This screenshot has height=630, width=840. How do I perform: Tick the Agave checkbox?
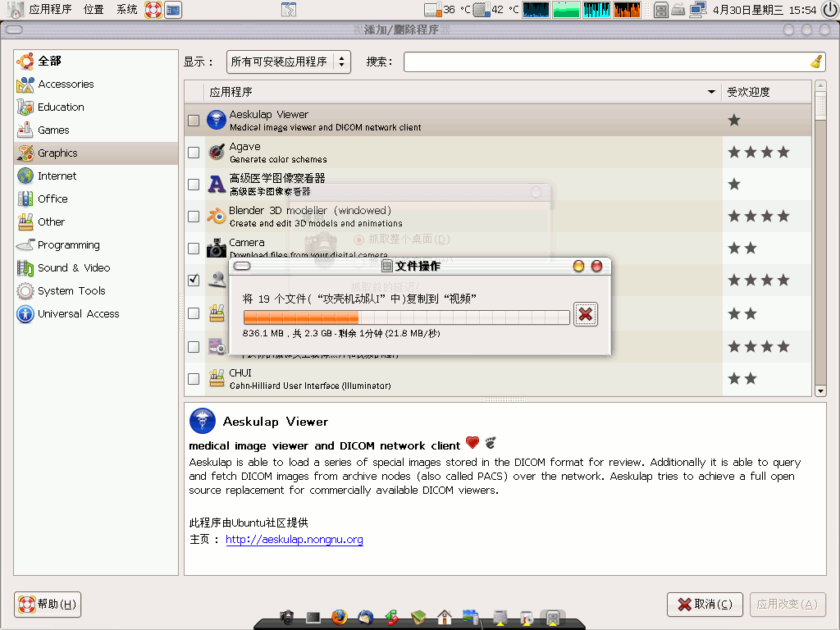click(194, 153)
